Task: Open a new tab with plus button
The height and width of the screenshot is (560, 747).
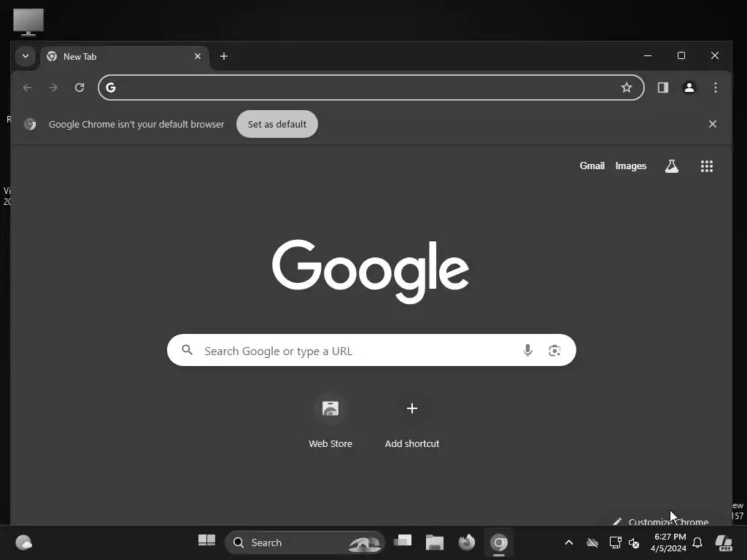Action: click(x=223, y=56)
